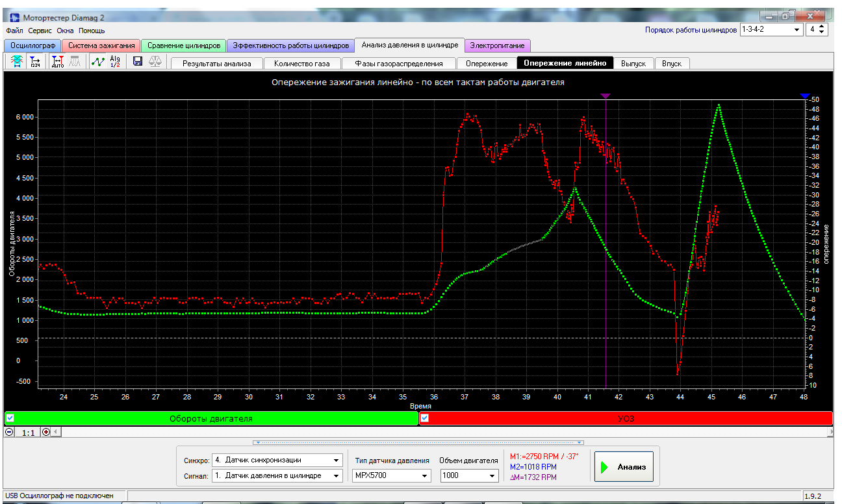
Task: Open the Файл menu
Action: click(x=14, y=31)
